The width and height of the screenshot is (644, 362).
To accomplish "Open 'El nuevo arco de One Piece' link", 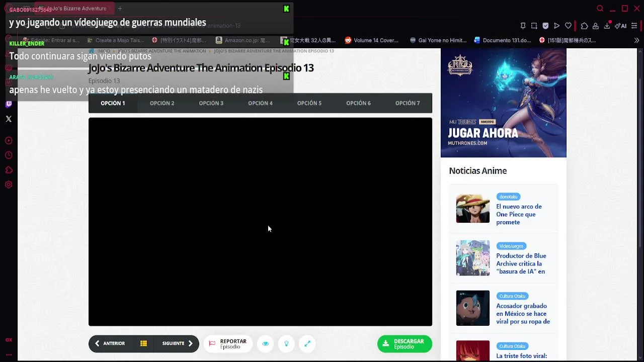I will 519,214.
